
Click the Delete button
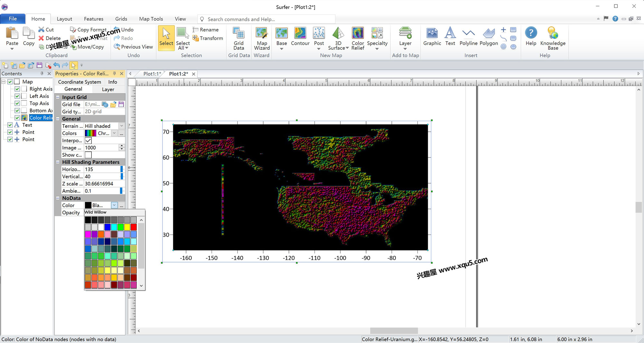coord(50,38)
